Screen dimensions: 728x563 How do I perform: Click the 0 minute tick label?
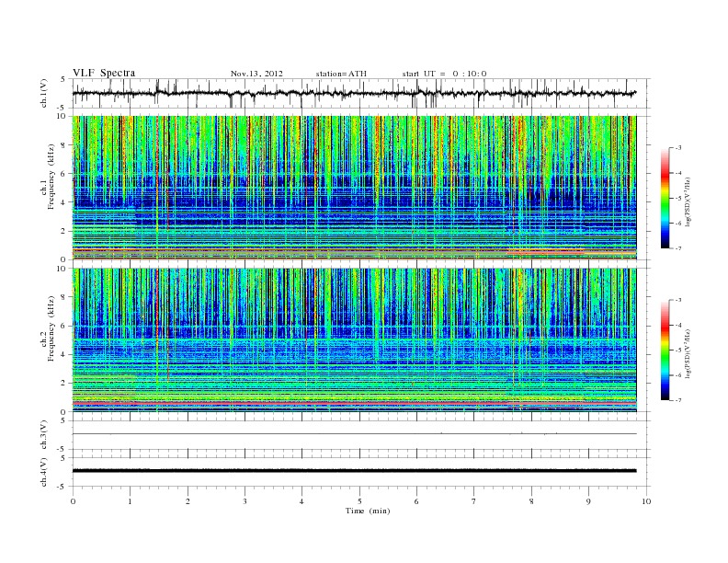73,501
